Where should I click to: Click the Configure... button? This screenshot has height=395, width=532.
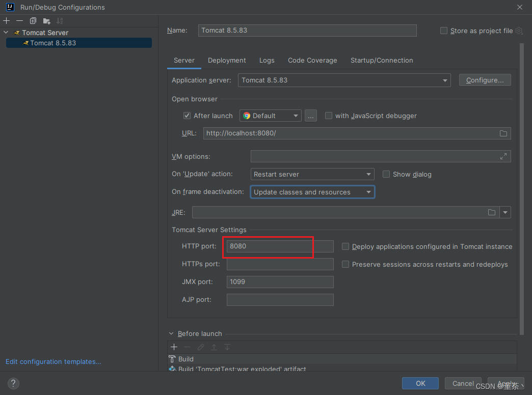(x=485, y=80)
